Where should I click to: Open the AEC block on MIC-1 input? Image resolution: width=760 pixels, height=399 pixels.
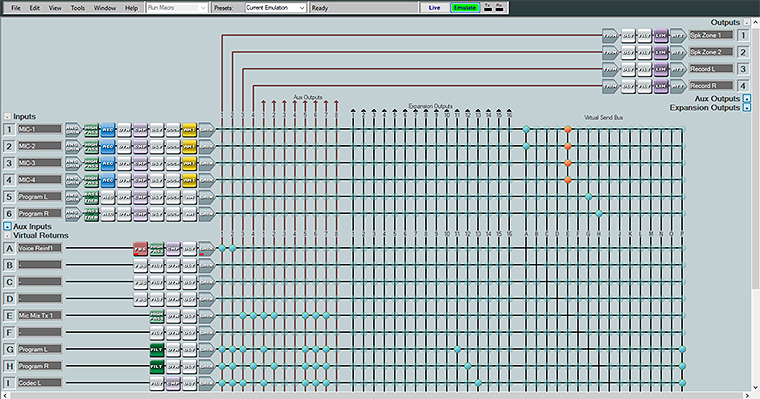108,129
